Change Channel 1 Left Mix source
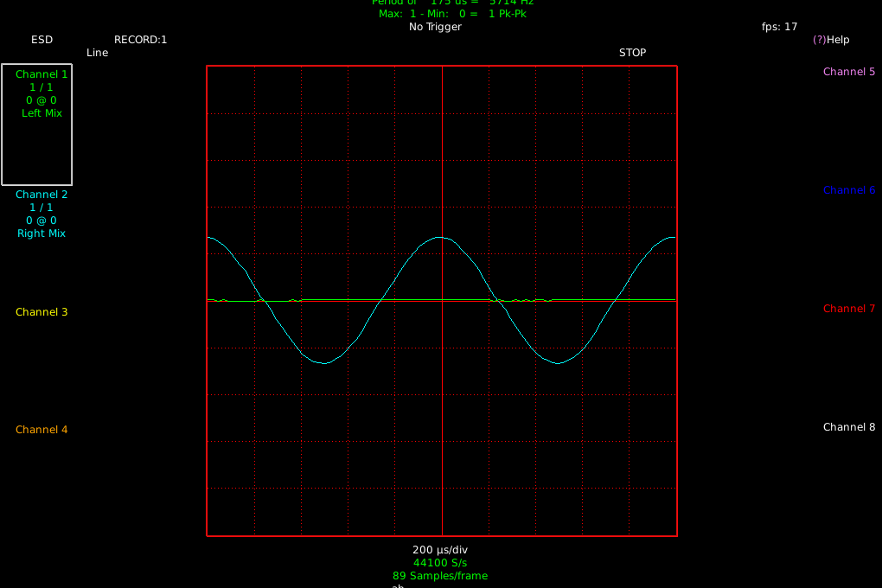 point(42,113)
